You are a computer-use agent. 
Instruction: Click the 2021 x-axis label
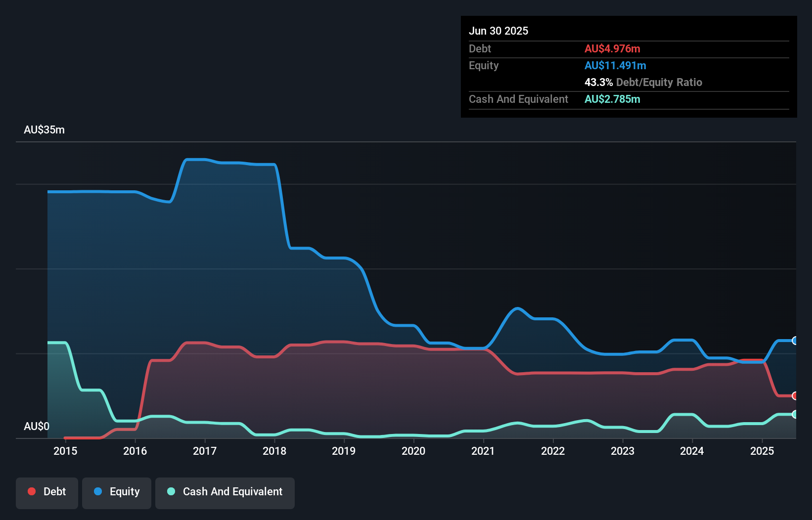click(x=483, y=451)
